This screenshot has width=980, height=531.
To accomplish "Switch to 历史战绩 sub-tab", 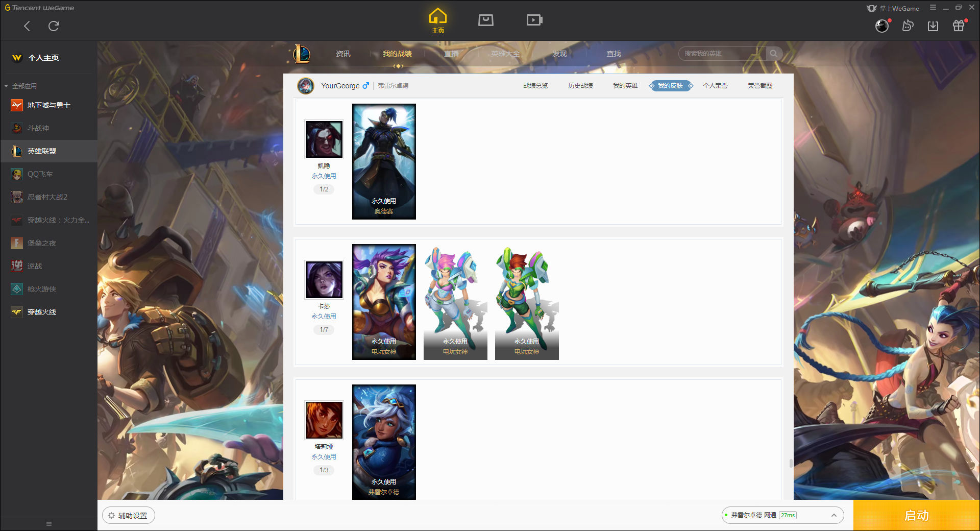I will (580, 86).
